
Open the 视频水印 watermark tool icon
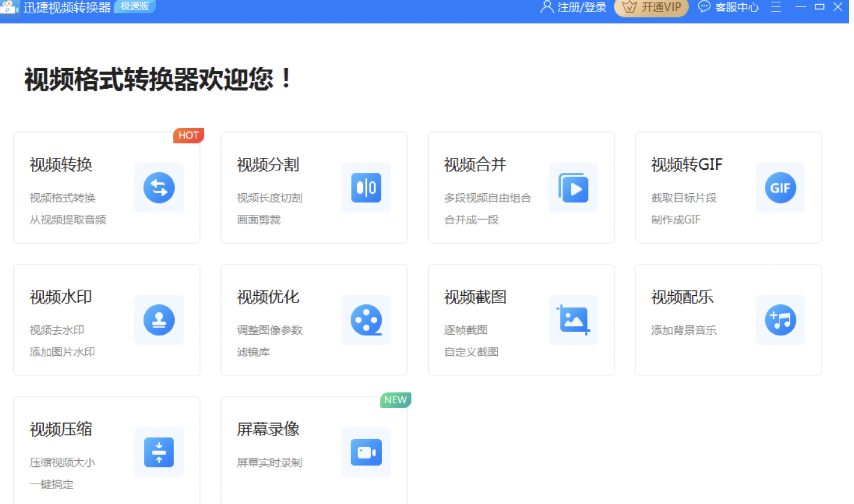pyautogui.click(x=159, y=320)
